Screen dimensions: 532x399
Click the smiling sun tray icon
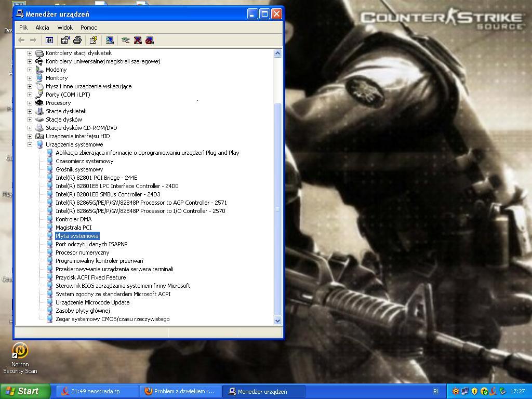(455, 391)
